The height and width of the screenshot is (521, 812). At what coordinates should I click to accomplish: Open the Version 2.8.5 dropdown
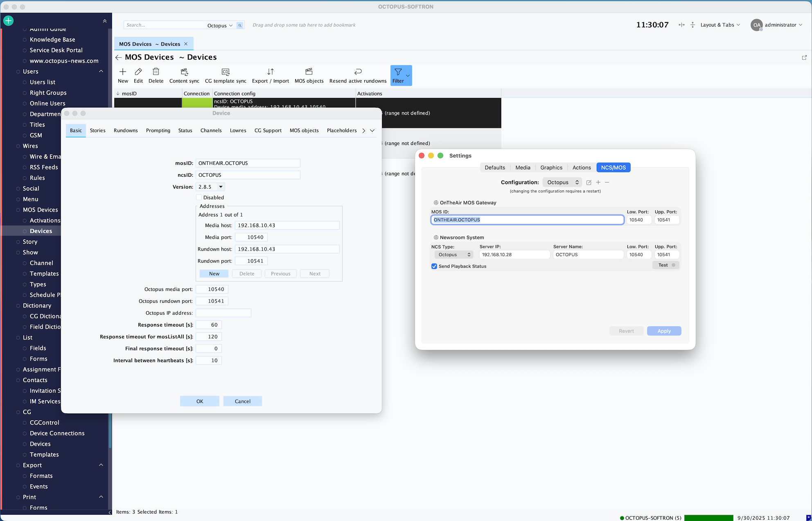(x=221, y=187)
